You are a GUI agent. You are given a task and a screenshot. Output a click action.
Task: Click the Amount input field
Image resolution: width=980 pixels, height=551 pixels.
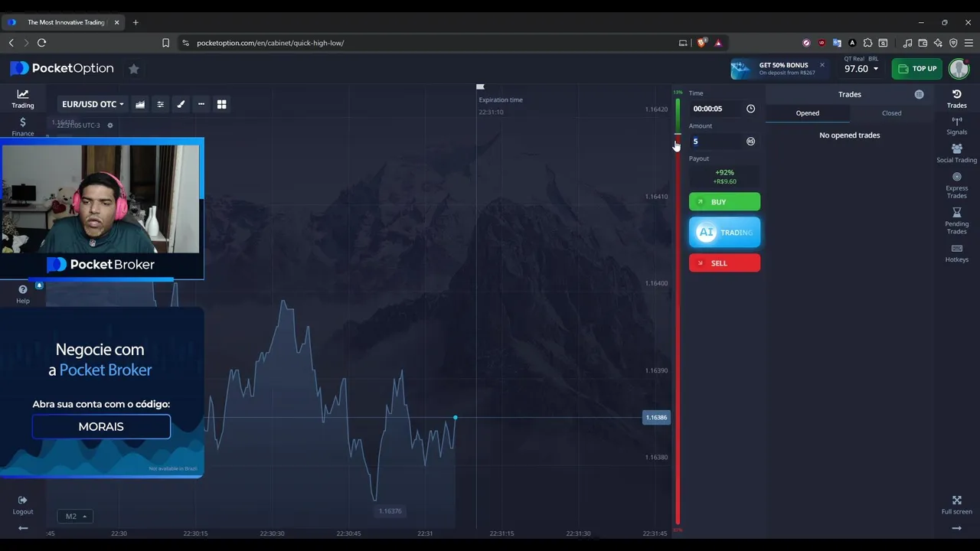click(x=716, y=142)
